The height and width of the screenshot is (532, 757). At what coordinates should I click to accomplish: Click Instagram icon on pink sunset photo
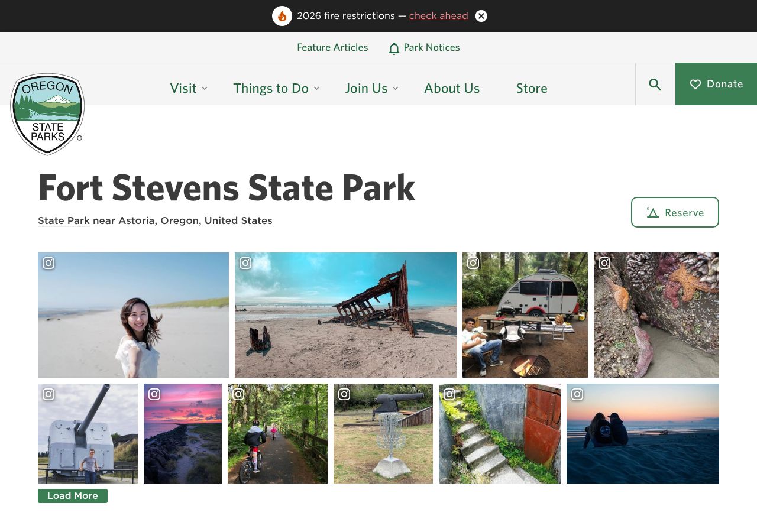click(x=154, y=394)
